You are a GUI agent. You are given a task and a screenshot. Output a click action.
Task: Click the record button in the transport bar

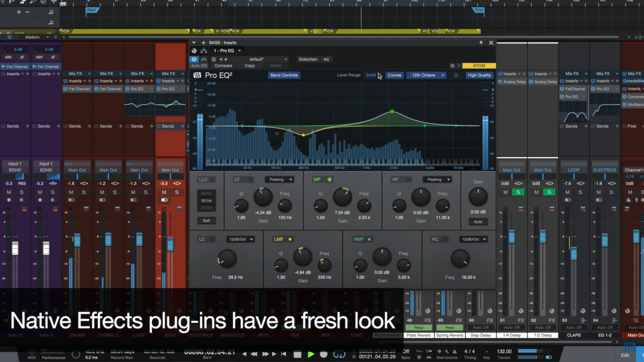(324, 354)
